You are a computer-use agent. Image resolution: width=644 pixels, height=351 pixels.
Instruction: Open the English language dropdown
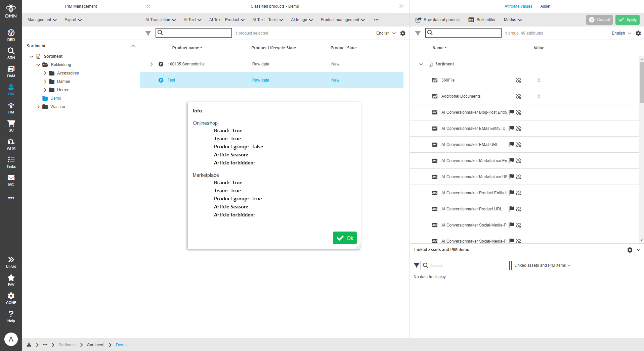(385, 33)
